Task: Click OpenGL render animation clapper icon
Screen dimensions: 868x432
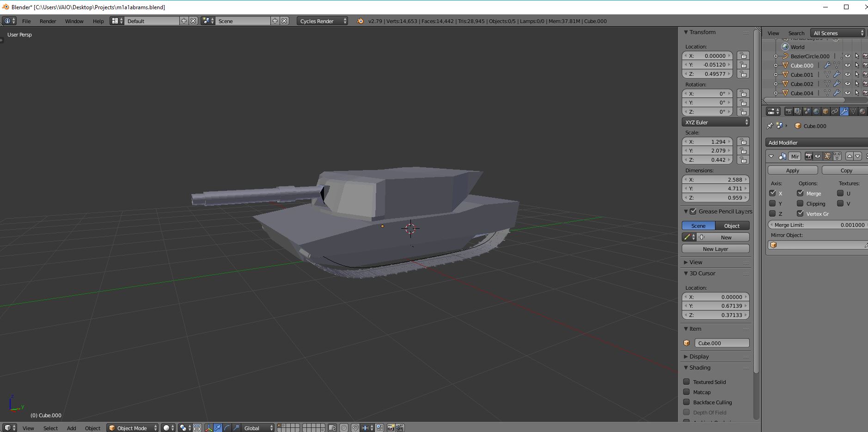Action: (x=400, y=428)
